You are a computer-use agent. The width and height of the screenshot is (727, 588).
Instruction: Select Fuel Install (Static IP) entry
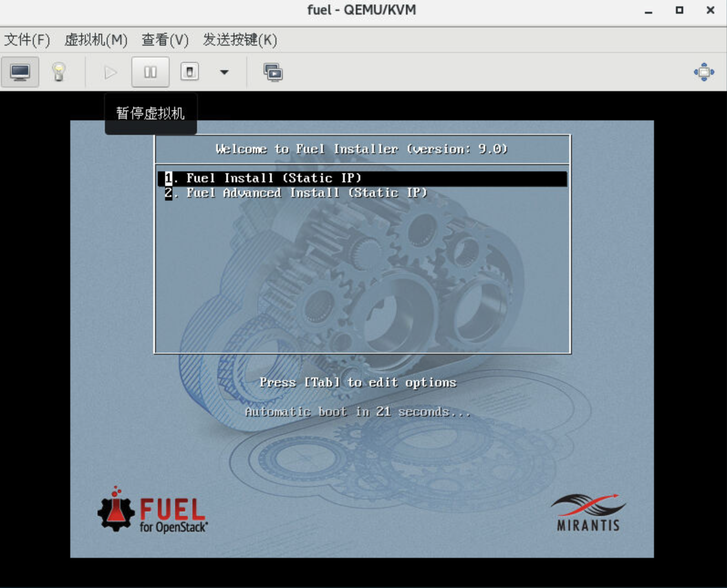point(363,178)
